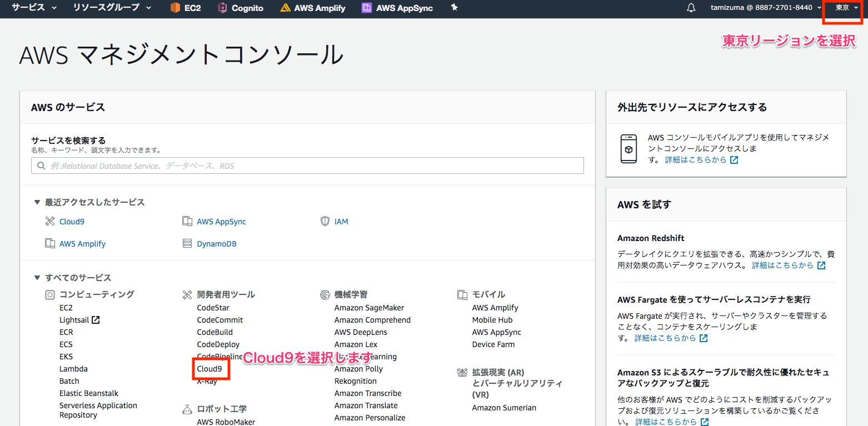
Task: Click the 機械学習 category brain icon
Action: point(325,294)
